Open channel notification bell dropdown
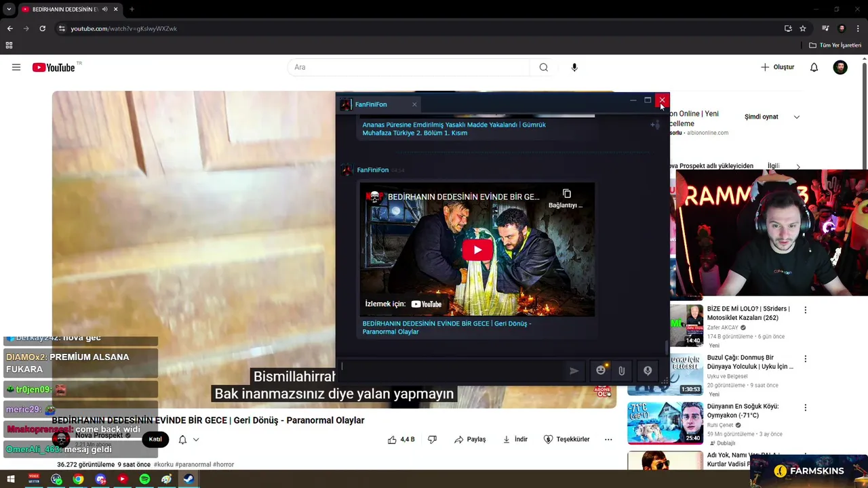 (189, 439)
